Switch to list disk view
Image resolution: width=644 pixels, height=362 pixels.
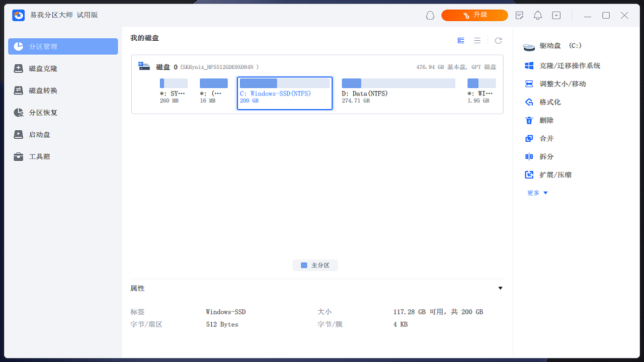pyautogui.click(x=477, y=41)
